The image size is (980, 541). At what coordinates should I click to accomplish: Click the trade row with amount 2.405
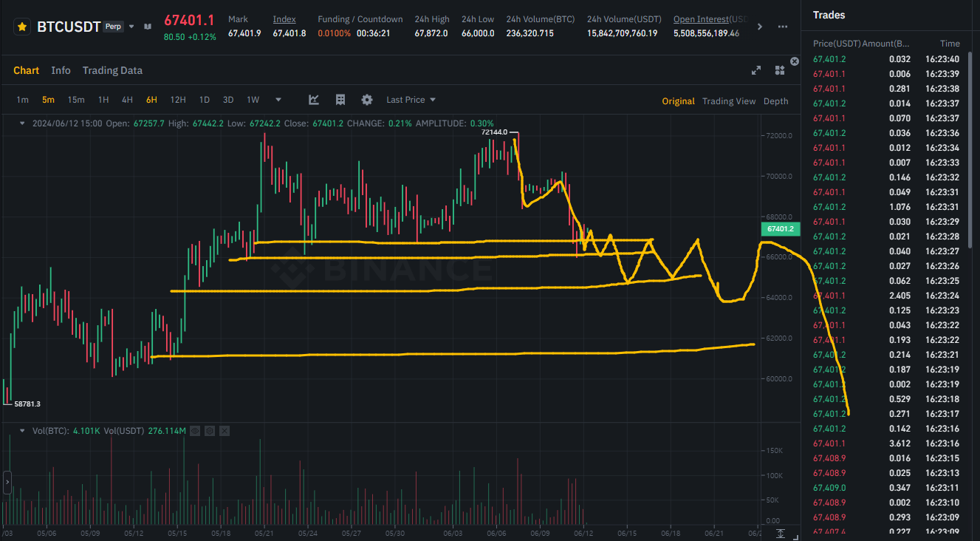pos(886,296)
